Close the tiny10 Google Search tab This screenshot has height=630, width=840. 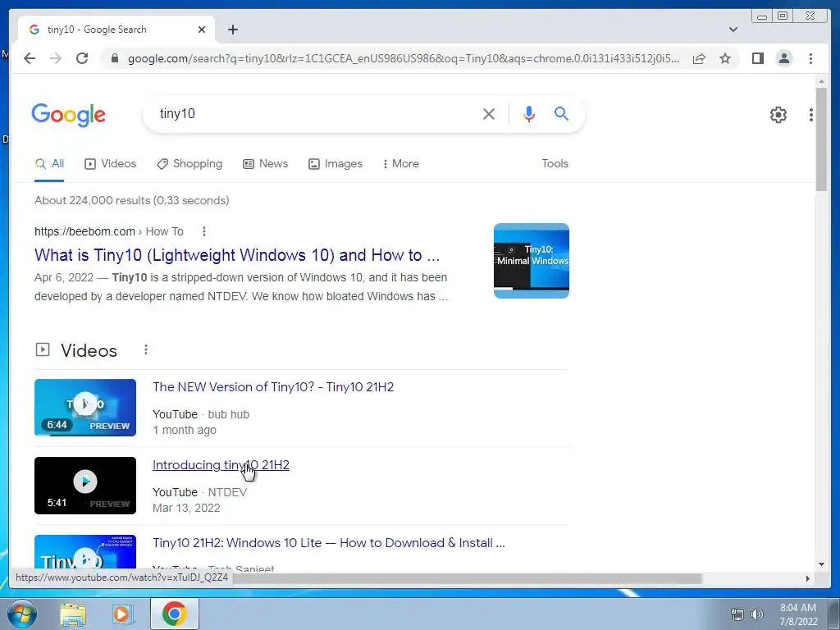coord(202,30)
